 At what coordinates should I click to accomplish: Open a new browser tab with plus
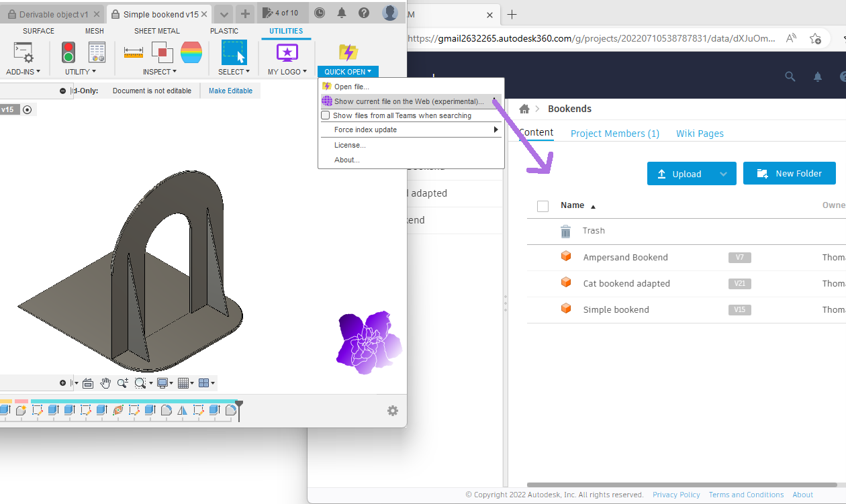tap(512, 14)
